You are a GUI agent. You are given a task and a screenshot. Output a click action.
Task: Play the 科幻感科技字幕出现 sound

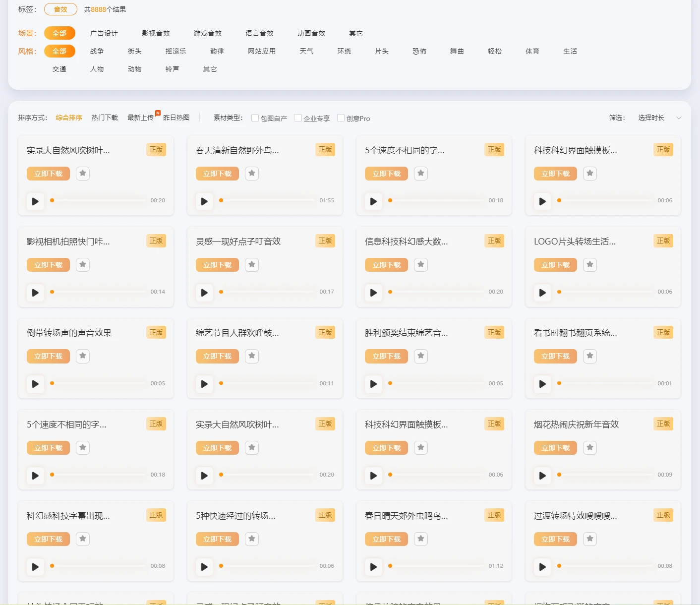[x=35, y=567]
